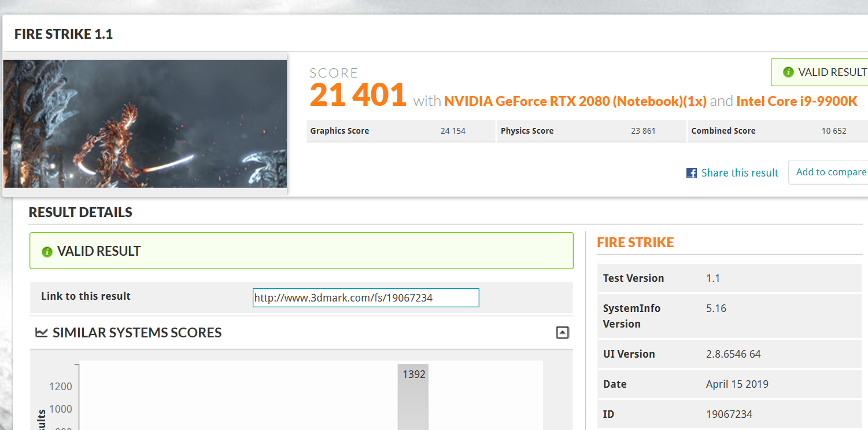This screenshot has width=868, height=430.
Task: Click the overall score 21 401
Action: [358, 94]
